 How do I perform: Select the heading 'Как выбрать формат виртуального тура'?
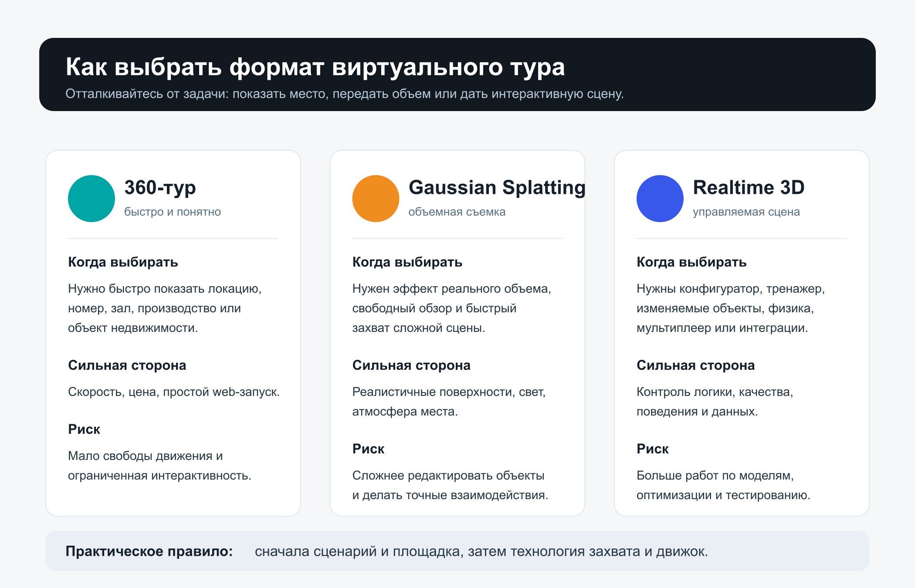pos(315,68)
